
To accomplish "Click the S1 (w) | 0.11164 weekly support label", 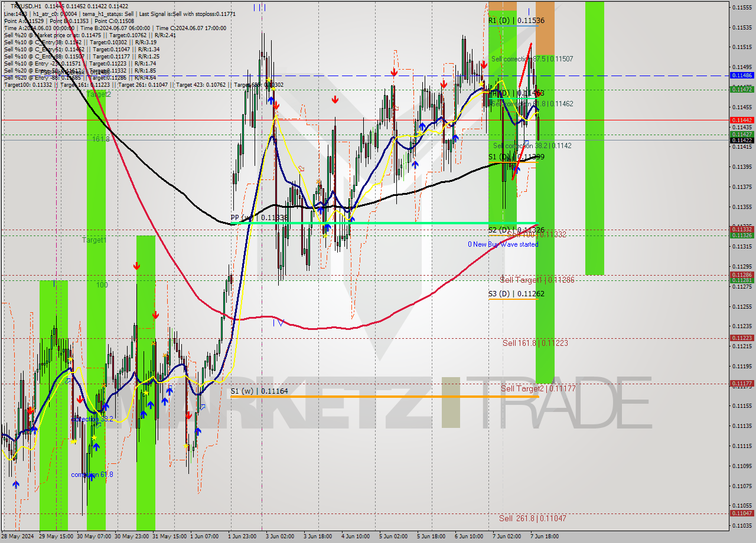I will 259,391.
